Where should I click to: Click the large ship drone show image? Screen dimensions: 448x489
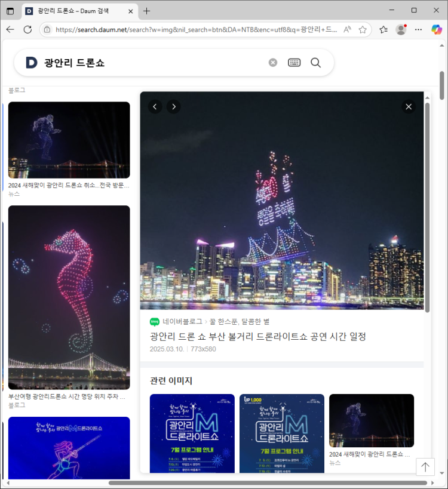click(282, 201)
